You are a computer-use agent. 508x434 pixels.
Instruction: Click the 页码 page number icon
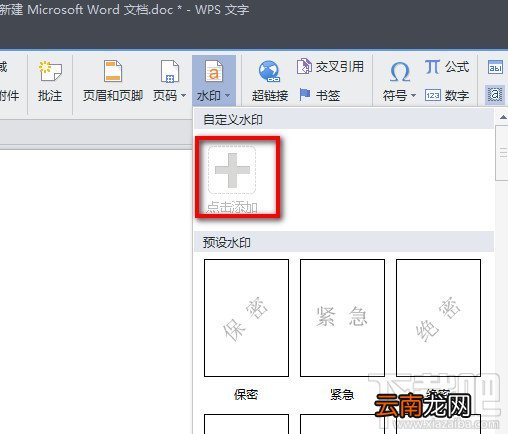[x=170, y=71]
